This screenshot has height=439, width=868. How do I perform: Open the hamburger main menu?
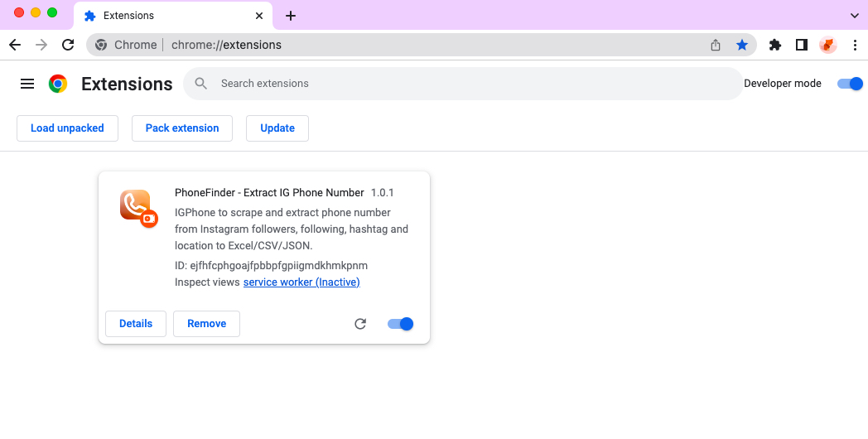27,84
